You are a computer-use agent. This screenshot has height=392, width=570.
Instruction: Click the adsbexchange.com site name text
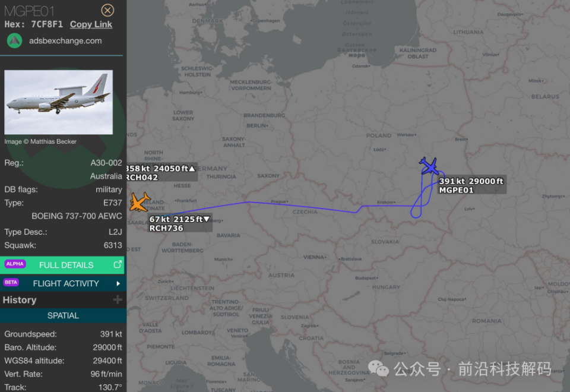click(x=65, y=41)
